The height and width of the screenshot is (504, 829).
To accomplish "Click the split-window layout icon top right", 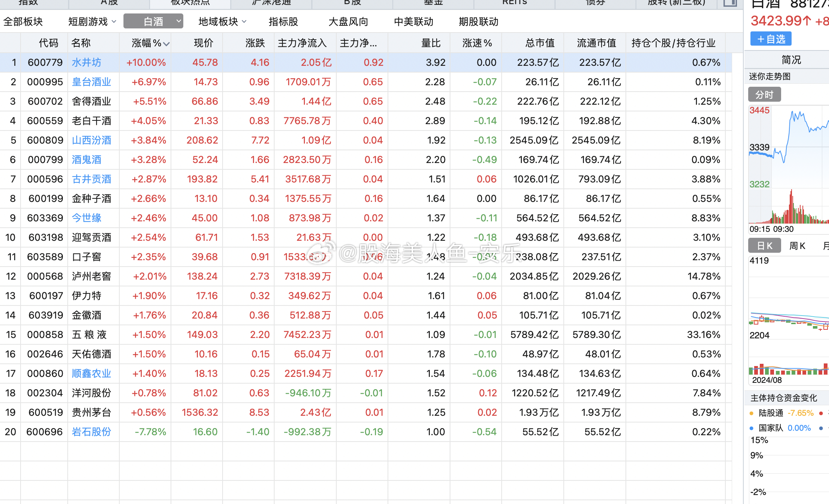I will [729, 3].
